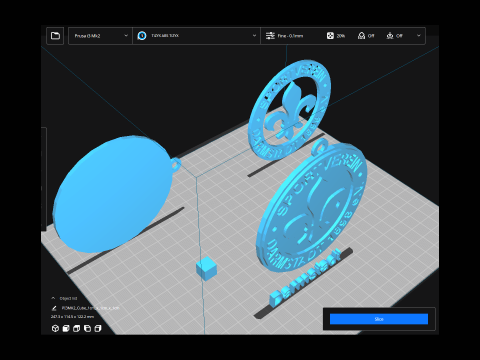Select the flat blank disc model

[x=112, y=193]
